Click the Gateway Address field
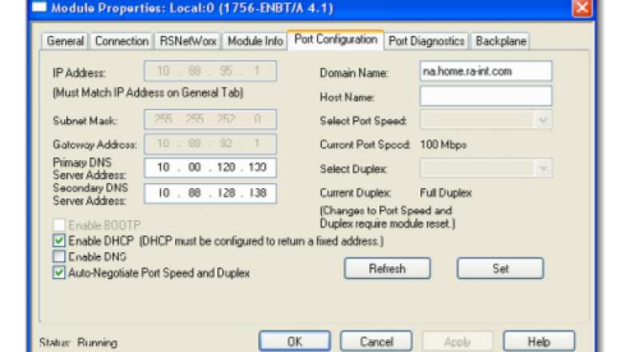 coord(210,143)
